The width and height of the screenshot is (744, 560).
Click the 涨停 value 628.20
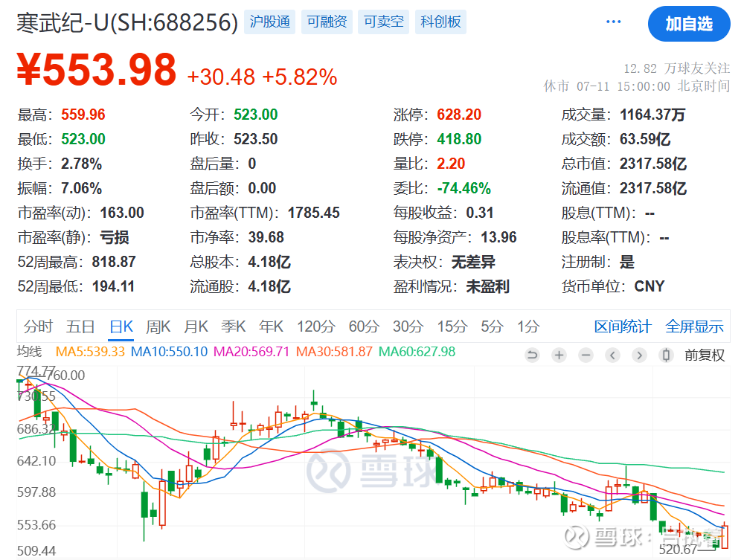tap(459, 115)
